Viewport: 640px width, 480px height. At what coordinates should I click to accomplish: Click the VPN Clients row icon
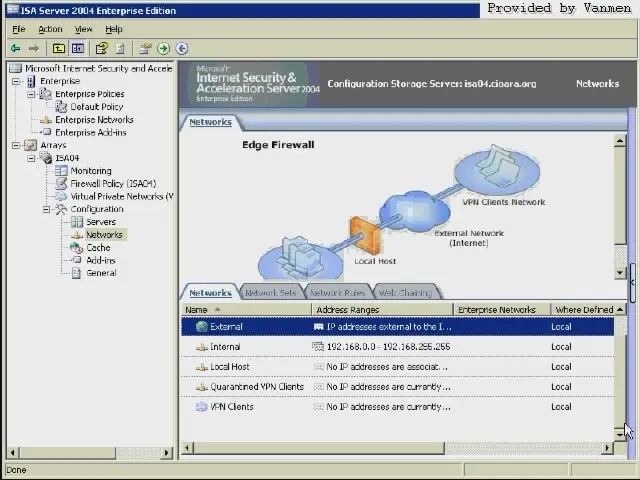202,407
